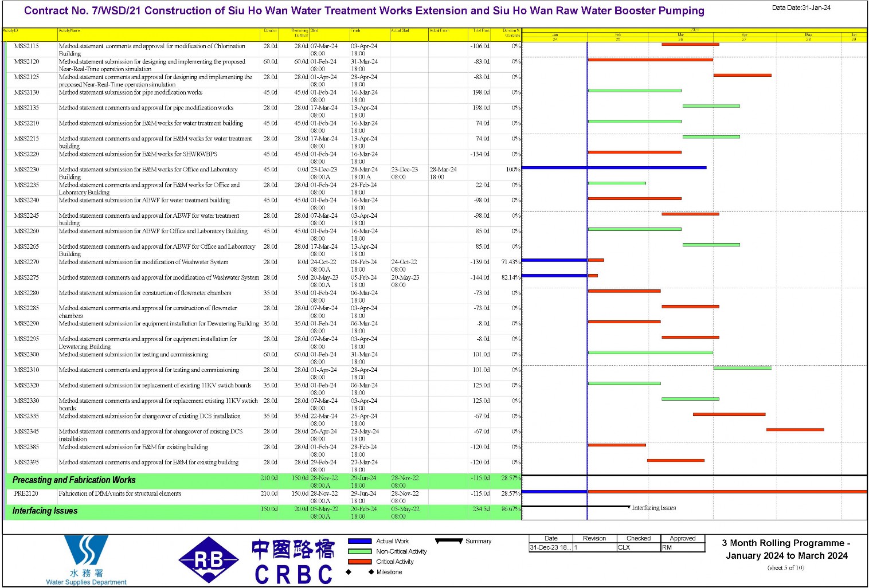Select activity ID MSS2270
869x588 pixels.
26,262
